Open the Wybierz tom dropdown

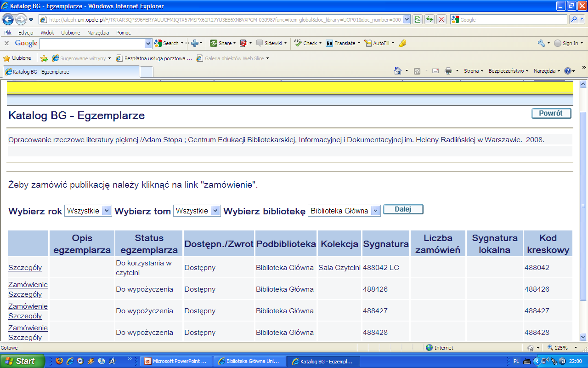197,211
